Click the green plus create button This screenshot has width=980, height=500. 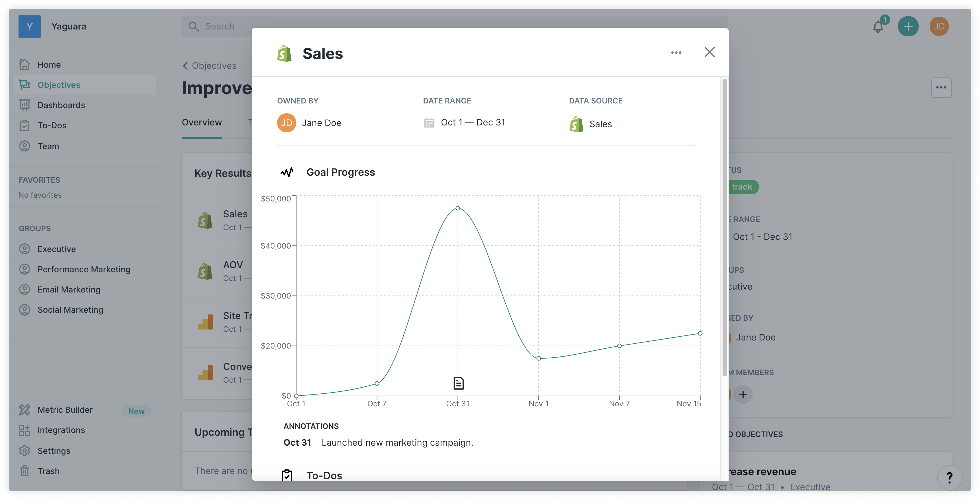pos(908,27)
